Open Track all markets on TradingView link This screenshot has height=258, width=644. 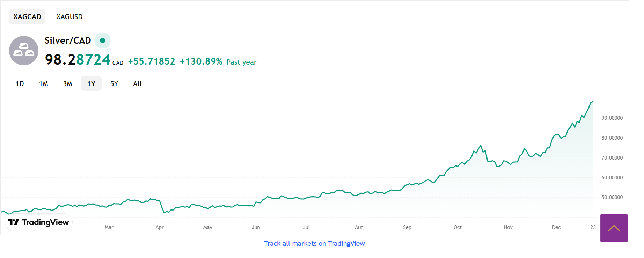(314, 243)
